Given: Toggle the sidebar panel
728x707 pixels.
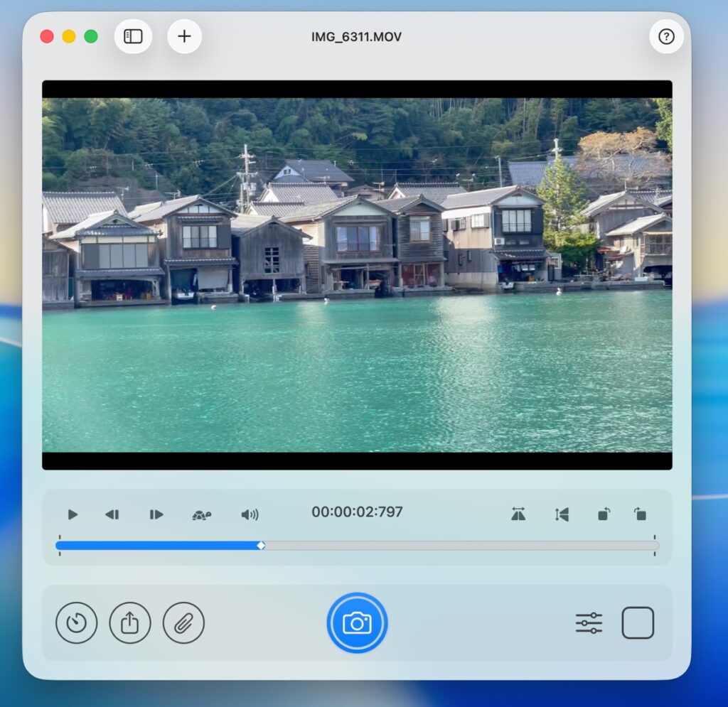Looking at the screenshot, I should [x=133, y=36].
